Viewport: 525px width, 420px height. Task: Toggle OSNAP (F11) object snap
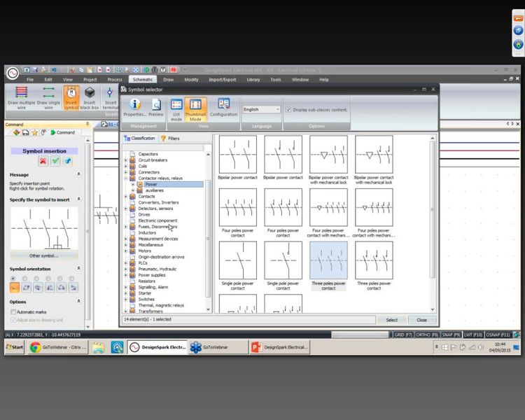(x=498, y=335)
